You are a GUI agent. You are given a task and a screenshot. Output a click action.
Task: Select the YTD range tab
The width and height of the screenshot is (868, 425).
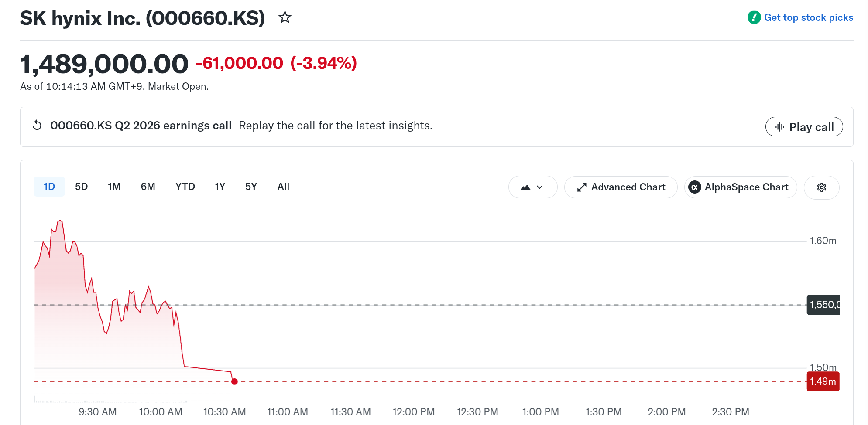click(185, 187)
